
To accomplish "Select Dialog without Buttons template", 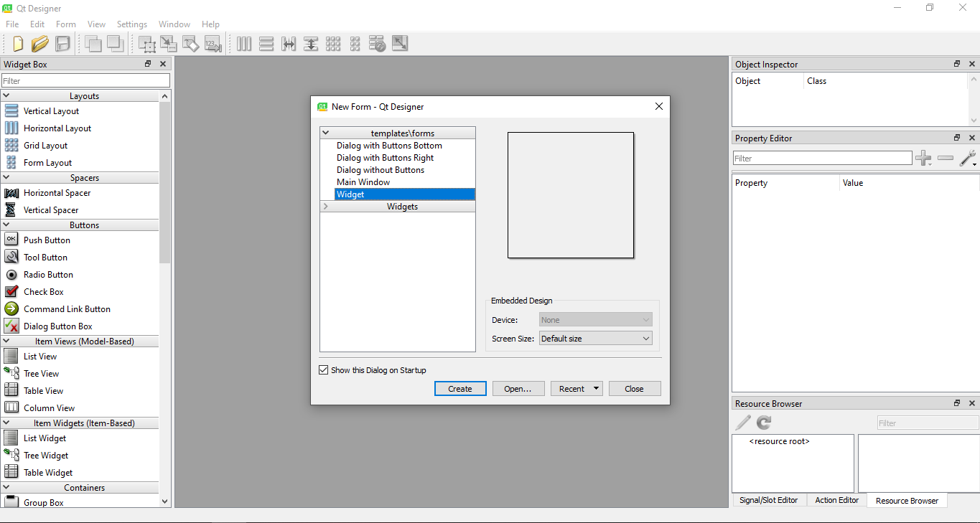I will (x=381, y=170).
